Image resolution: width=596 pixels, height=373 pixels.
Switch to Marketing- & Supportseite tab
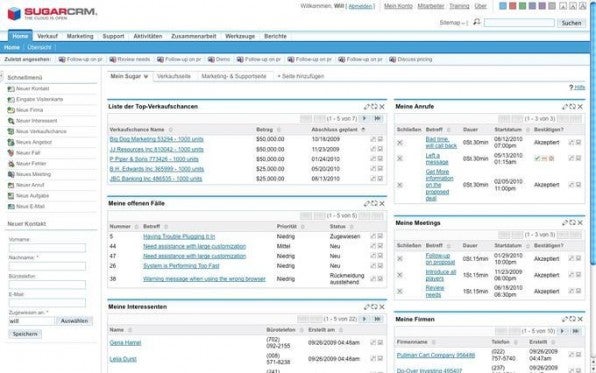click(x=234, y=76)
